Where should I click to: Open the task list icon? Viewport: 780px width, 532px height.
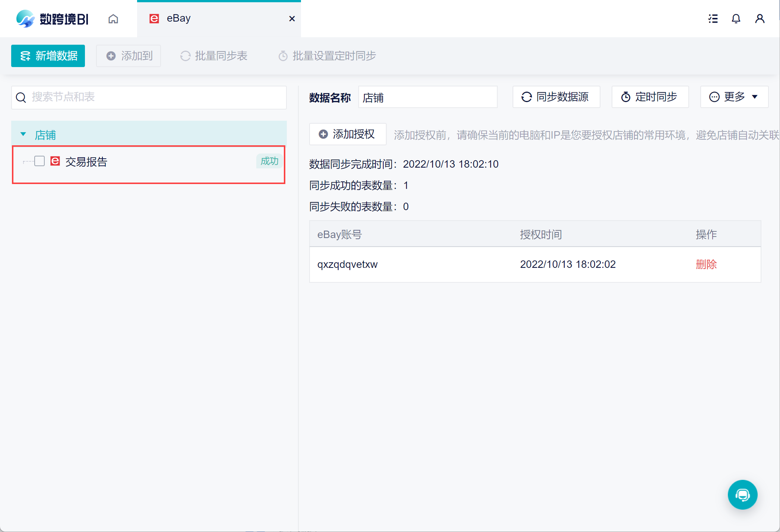point(713,19)
